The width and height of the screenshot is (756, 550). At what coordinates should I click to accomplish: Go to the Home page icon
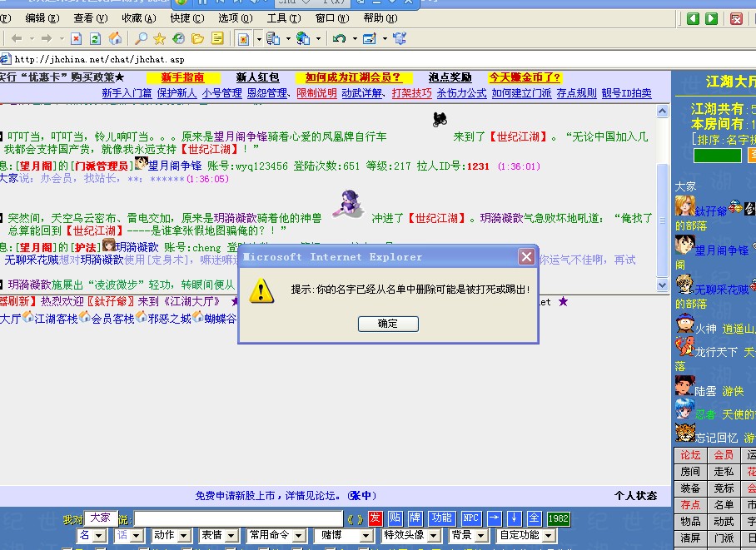pyautogui.click(x=115, y=38)
